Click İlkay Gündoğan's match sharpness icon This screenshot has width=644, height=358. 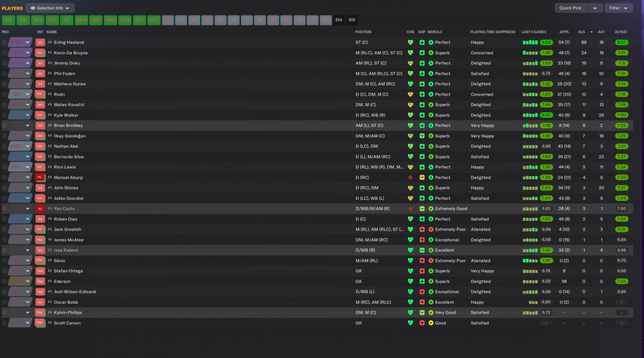click(x=422, y=136)
